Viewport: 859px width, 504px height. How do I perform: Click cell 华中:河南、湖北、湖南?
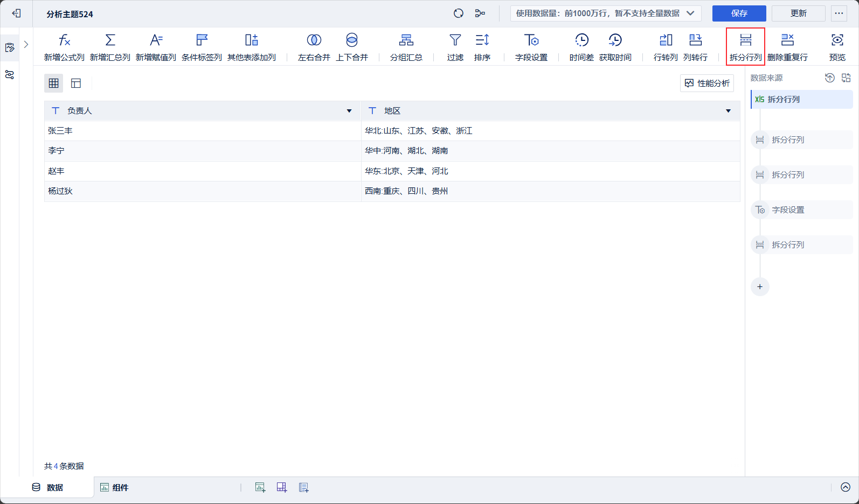coord(550,151)
